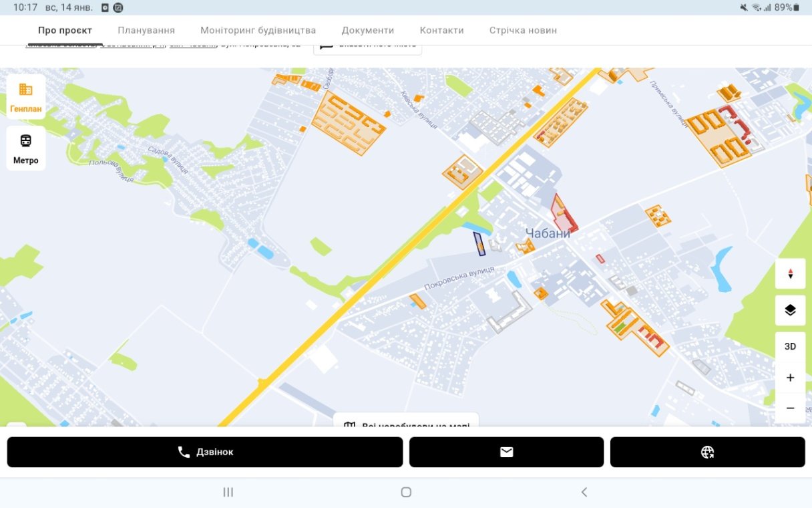Screen dimensions: 812x508
Task: Open the Генплан master plan view
Action: pos(26,97)
